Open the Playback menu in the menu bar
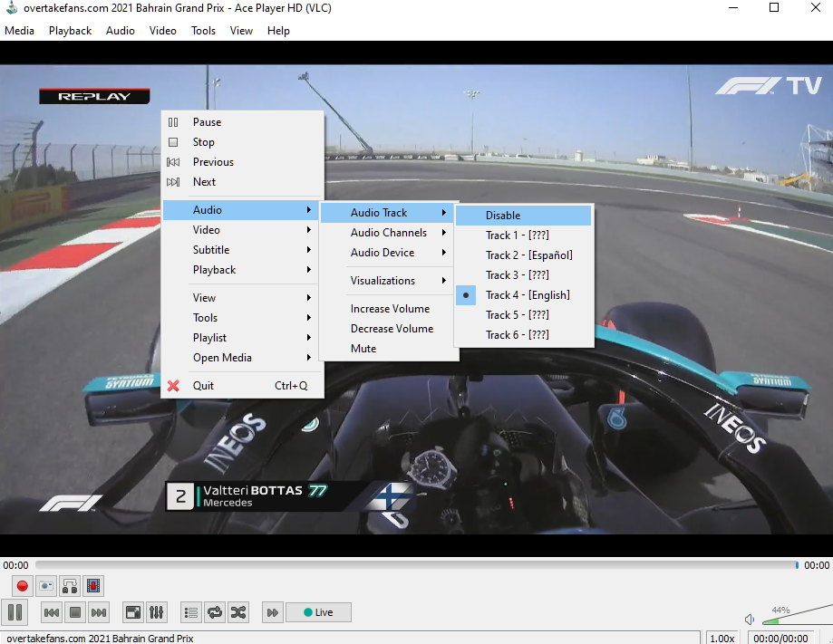This screenshot has height=644, width=833. tap(70, 31)
